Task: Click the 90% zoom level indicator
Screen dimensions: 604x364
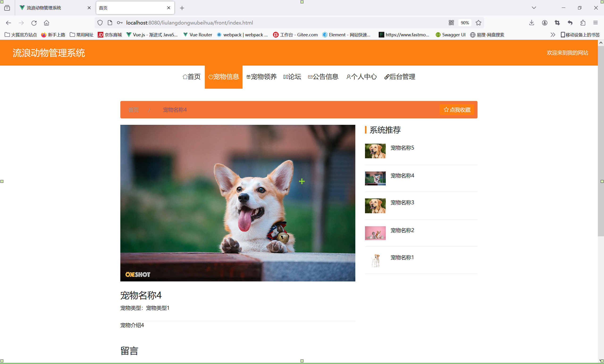Action: 465,23
